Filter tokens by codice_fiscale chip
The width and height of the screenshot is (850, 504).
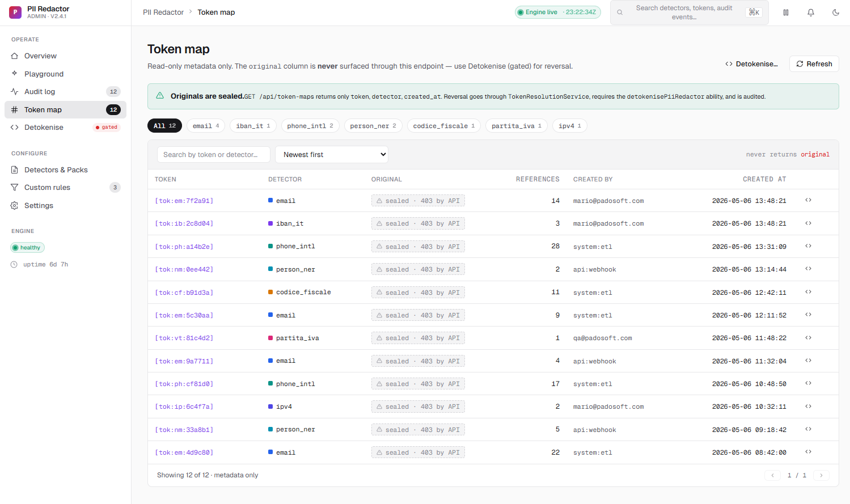(x=444, y=126)
